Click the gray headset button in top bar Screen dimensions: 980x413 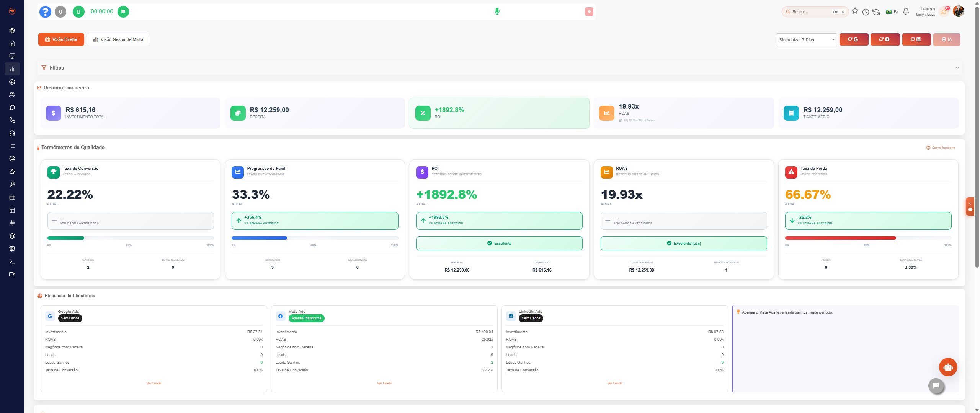[60, 12]
